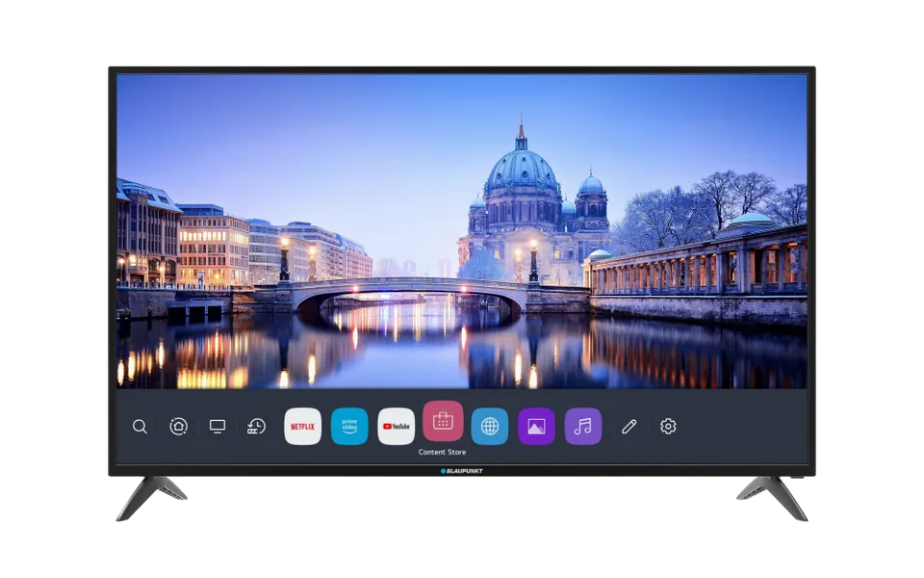Launch the Prime Video app
The image size is (924, 578).
(349, 427)
